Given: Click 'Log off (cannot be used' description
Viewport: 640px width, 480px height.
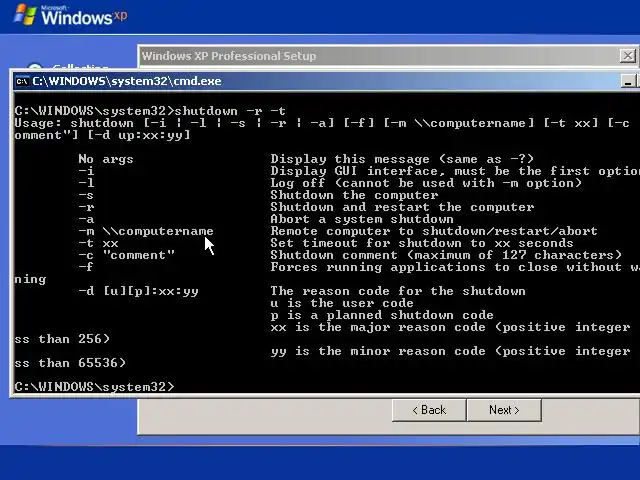Looking at the screenshot, I should [426, 183].
